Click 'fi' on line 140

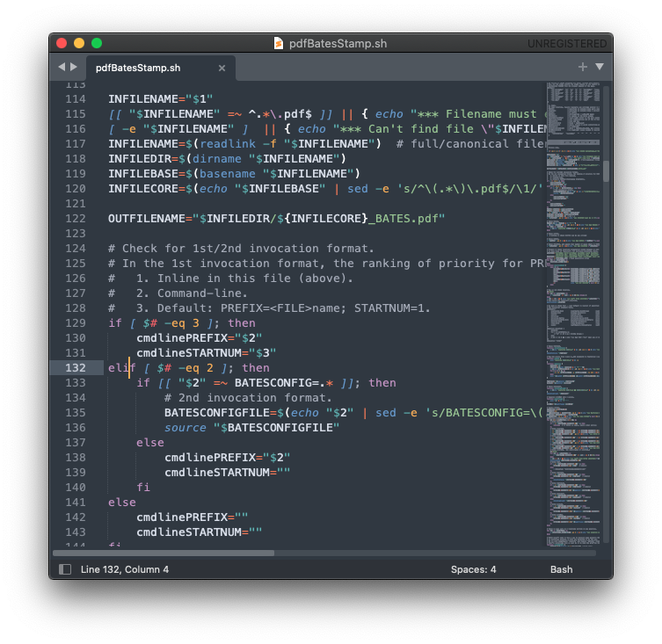click(143, 488)
